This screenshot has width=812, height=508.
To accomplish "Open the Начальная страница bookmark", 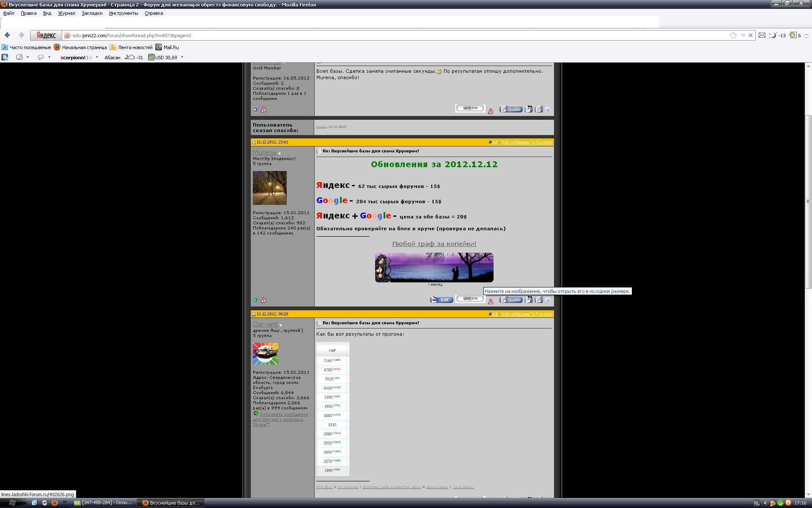I will tap(80, 47).
